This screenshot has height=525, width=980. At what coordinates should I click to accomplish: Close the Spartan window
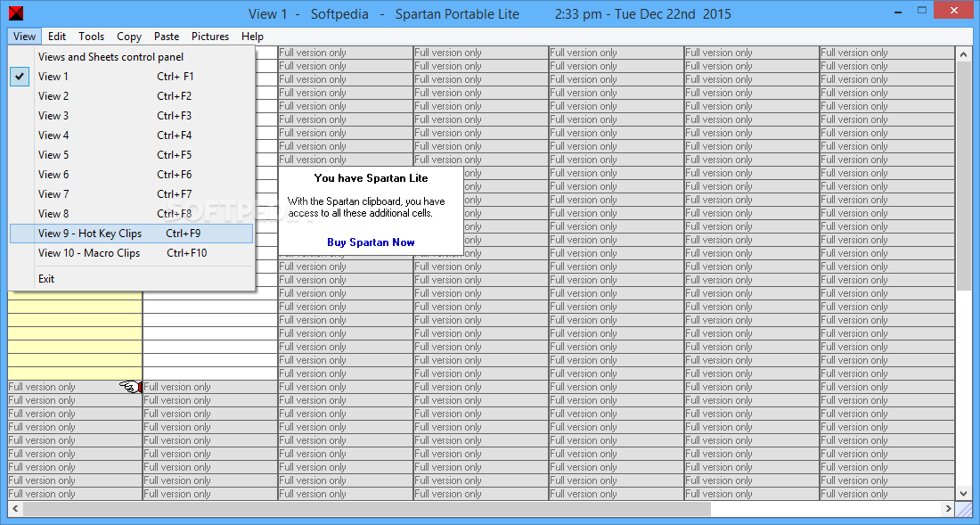(954, 10)
